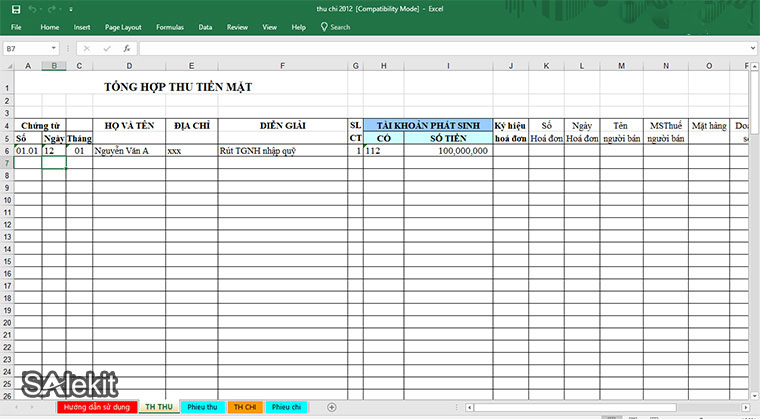Click the Search lightbulb in ribbon
760x419 pixels.
(x=324, y=27)
